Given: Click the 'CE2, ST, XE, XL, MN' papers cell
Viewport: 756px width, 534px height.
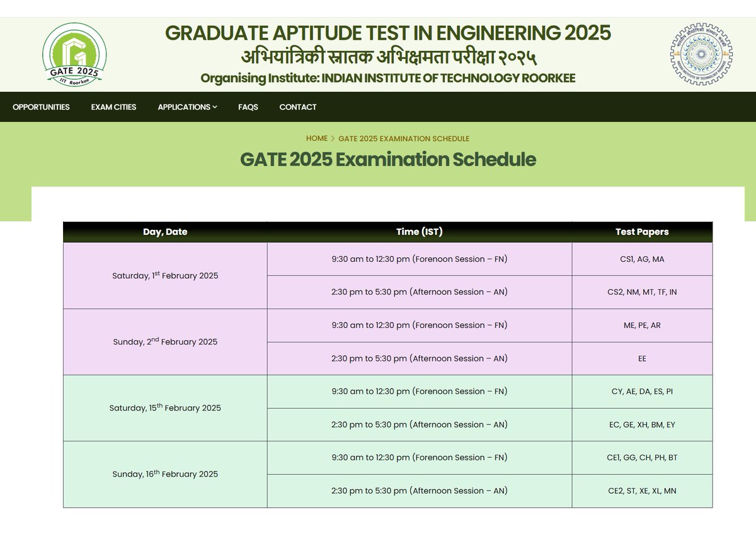Looking at the screenshot, I should point(642,491).
